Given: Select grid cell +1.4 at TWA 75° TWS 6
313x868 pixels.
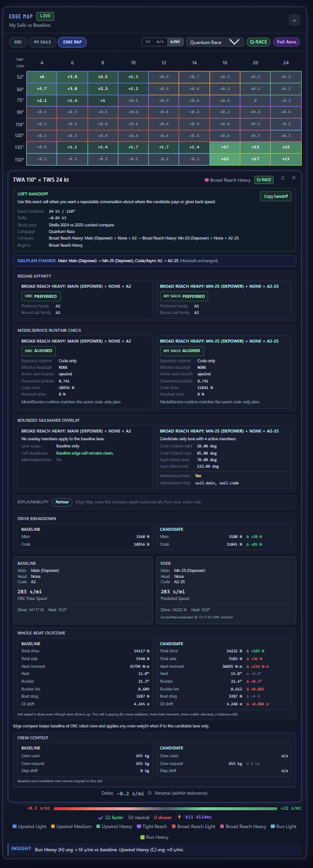Looking at the screenshot, I should tap(72, 100).
